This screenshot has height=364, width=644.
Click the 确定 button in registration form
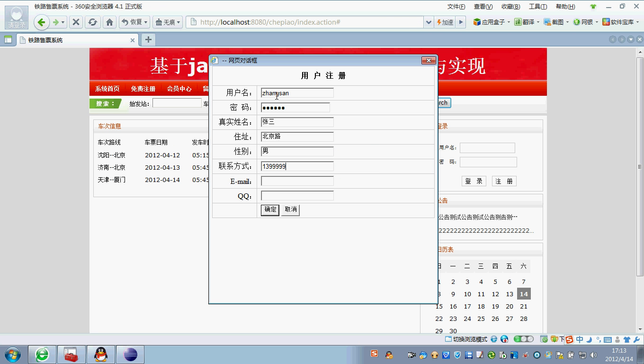tap(270, 209)
